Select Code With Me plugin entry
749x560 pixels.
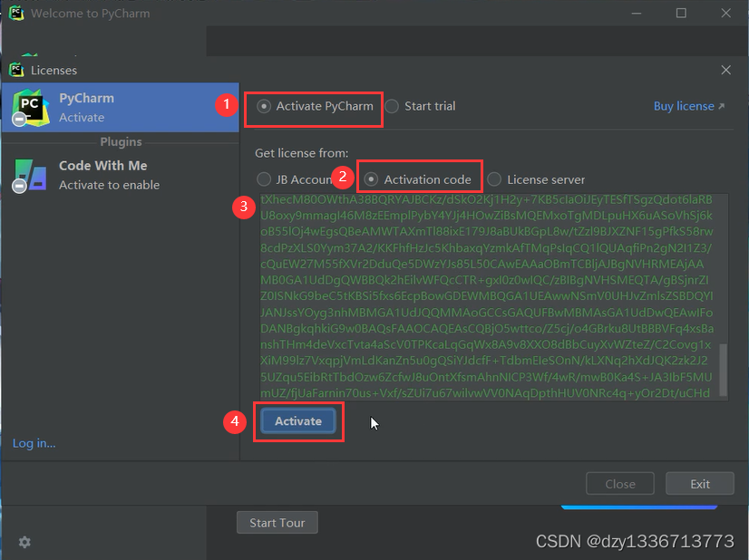pyautogui.click(x=121, y=175)
